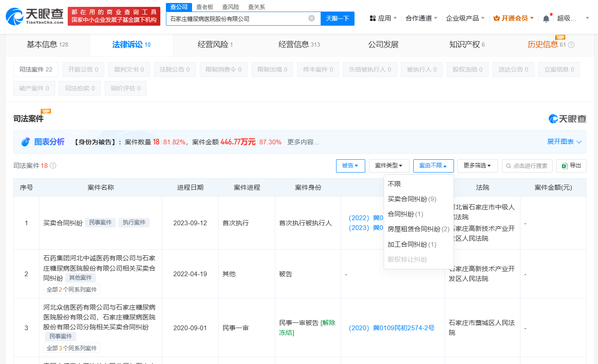
Task: Select the 破产案件 0 sub-tab
Action: coord(34,88)
